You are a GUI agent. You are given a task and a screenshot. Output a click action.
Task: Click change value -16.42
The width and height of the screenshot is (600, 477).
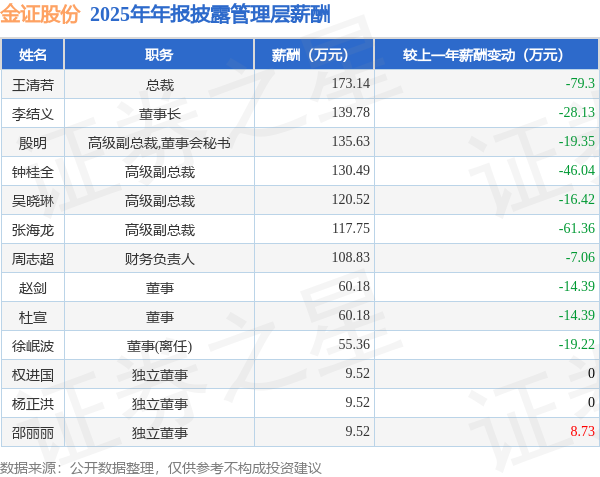click(x=577, y=199)
